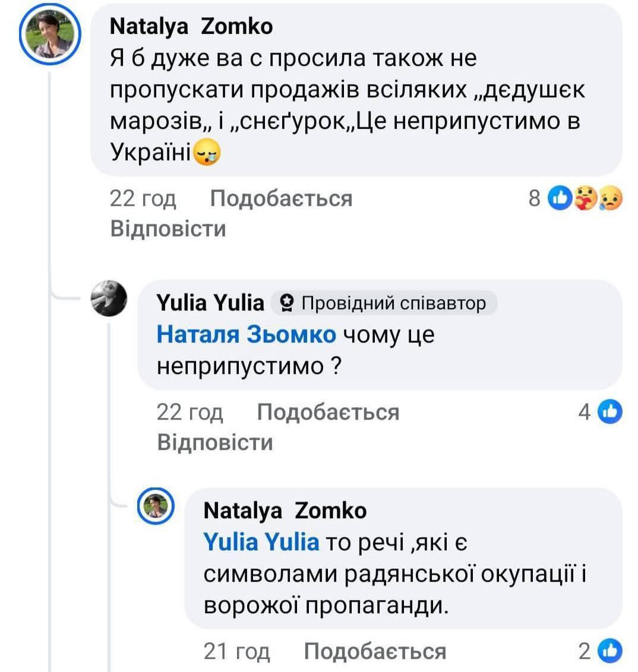Image resolution: width=638 pixels, height=672 pixels.
Task: Reply to Yulia Yulia's comment
Action: tap(215, 442)
